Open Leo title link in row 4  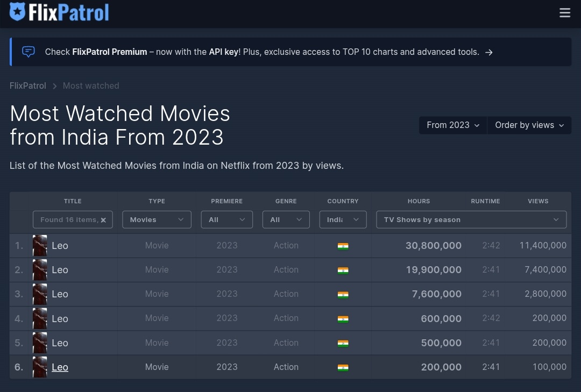click(60, 319)
